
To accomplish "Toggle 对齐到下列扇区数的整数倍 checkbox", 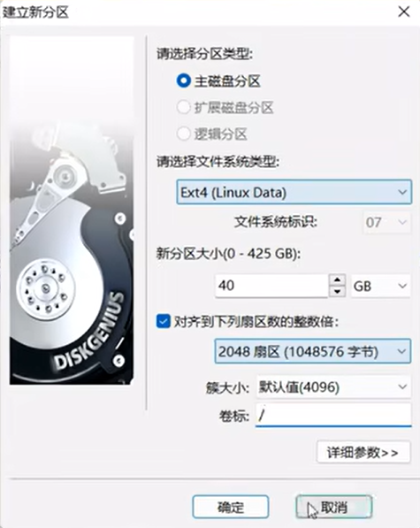I will [164, 322].
